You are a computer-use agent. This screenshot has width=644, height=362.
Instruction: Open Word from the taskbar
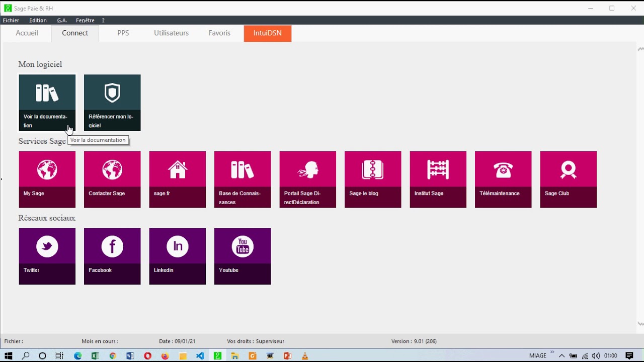[130, 356]
